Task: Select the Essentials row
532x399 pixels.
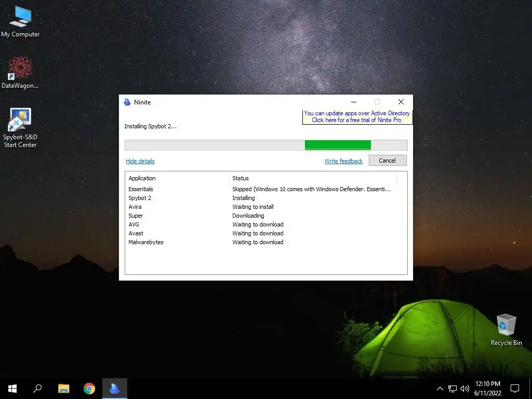Action: pyautogui.click(x=266, y=189)
